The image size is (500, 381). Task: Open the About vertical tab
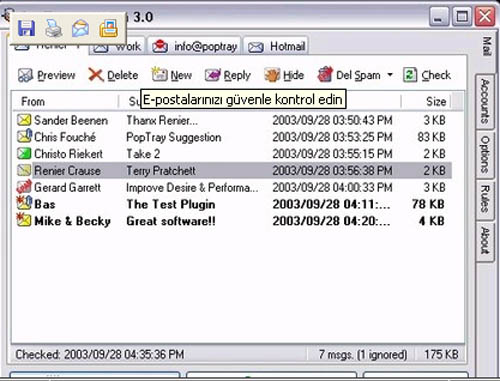[x=485, y=241]
